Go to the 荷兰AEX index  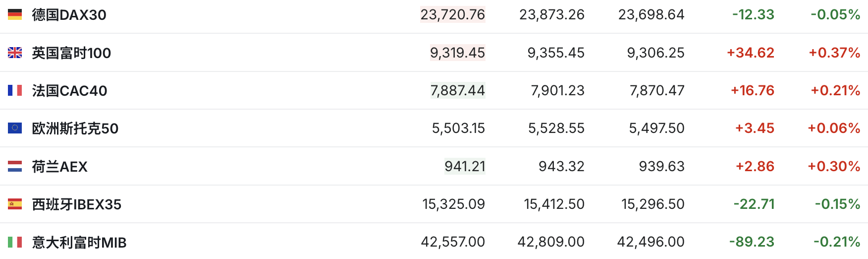pyautogui.click(x=59, y=167)
